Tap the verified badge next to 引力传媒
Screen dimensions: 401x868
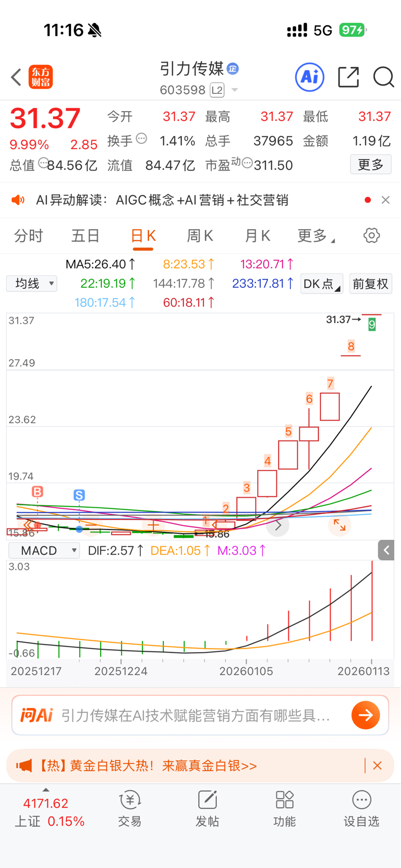pos(233,68)
